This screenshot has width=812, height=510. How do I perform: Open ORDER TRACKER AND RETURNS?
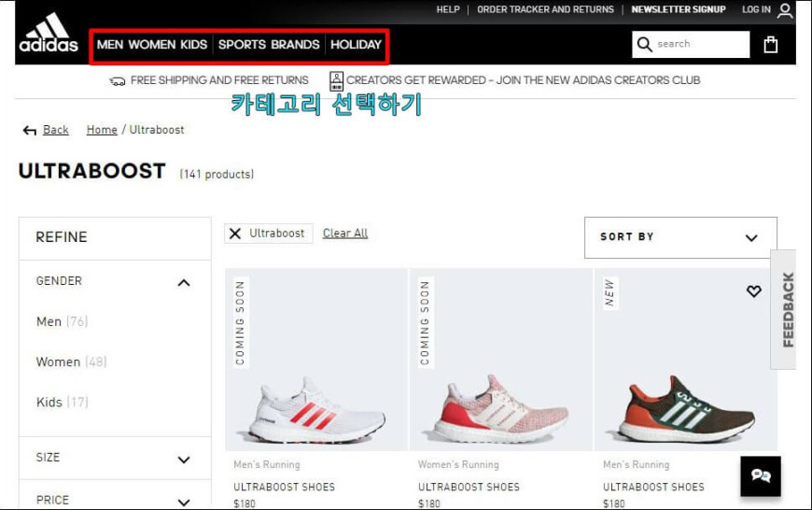point(545,9)
